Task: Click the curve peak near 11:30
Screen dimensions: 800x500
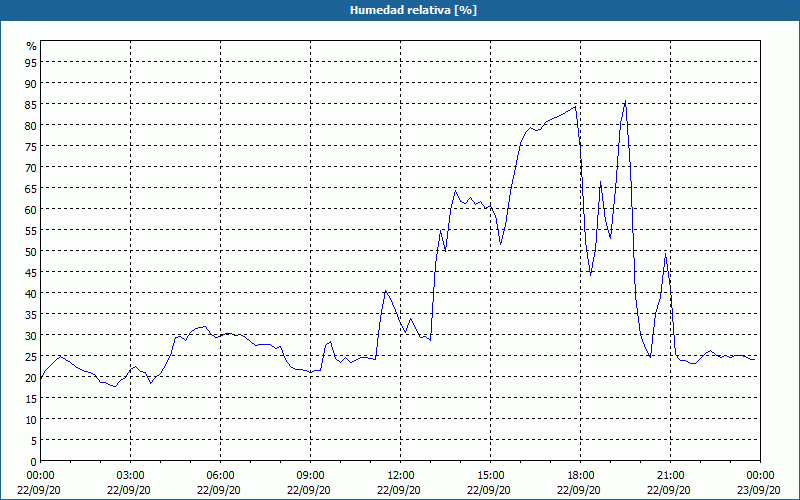Action: [386, 291]
